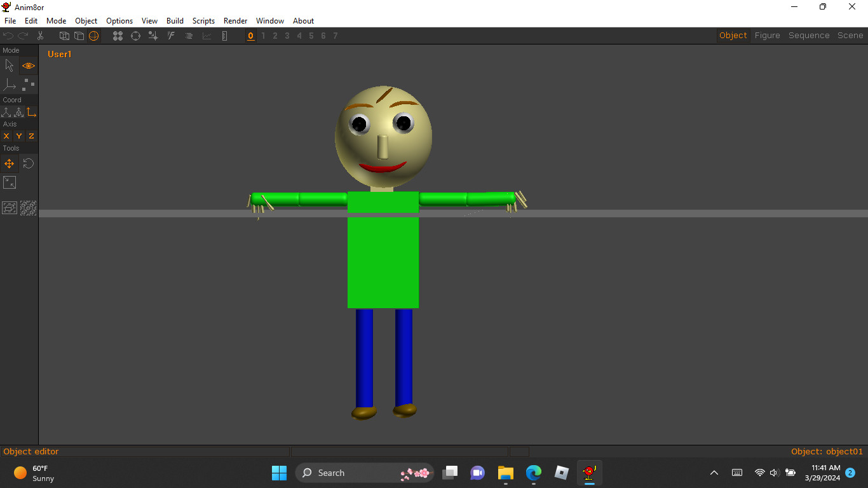Select the arrow selection tool
The width and height of the screenshot is (868, 488).
[10, 65]
